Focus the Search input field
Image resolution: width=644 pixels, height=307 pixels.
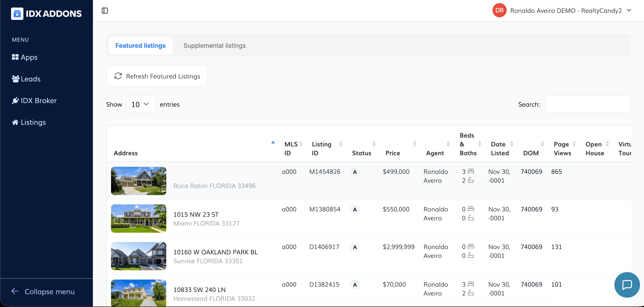click(x=588, y=104)
